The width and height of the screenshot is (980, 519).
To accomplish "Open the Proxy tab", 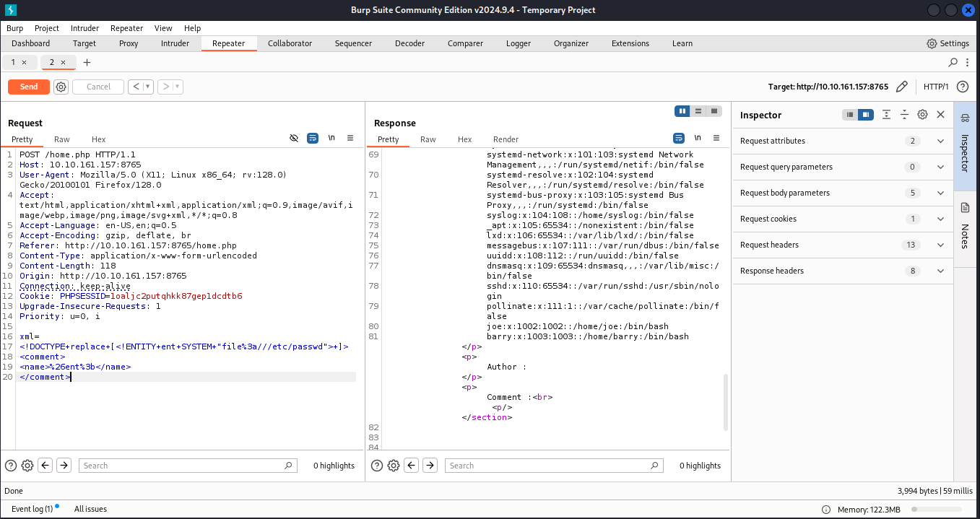I will pyautogui.click(x=129, y=43).
